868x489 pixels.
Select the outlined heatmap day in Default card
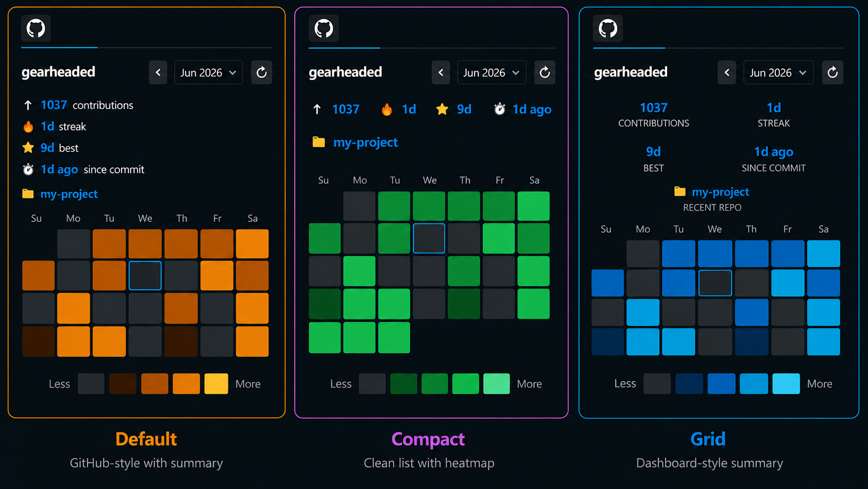(145, 275)
